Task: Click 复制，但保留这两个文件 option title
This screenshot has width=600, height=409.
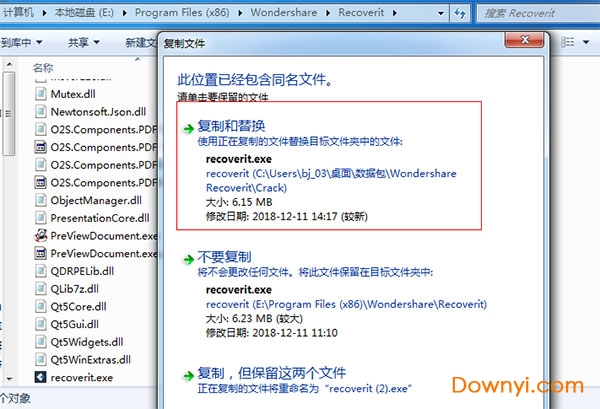Action: [272, 373]
